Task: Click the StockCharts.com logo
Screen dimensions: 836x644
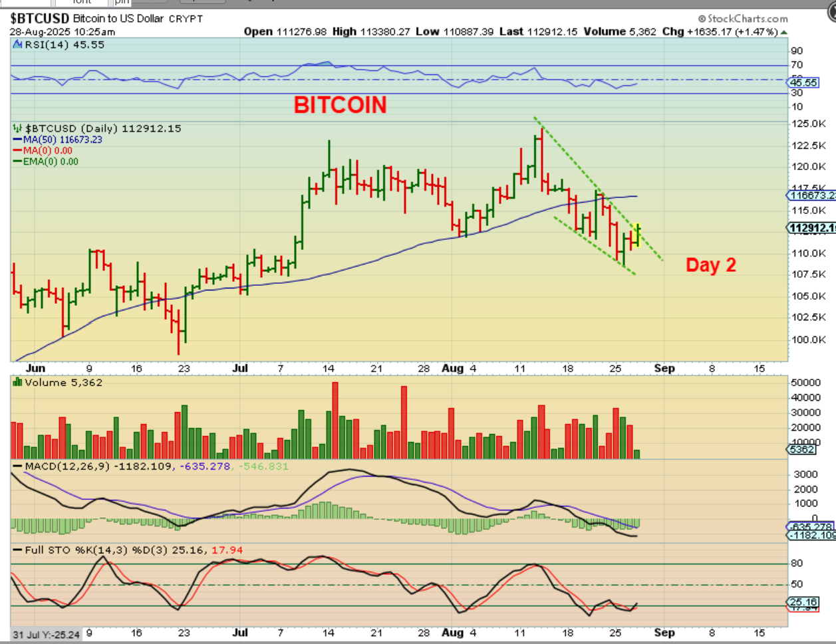Action: [743, 19]
